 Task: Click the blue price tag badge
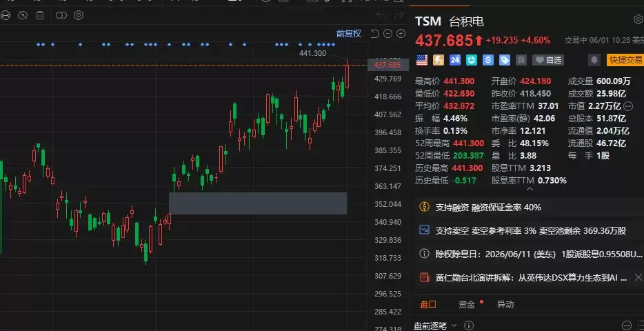tap(504, 60)
